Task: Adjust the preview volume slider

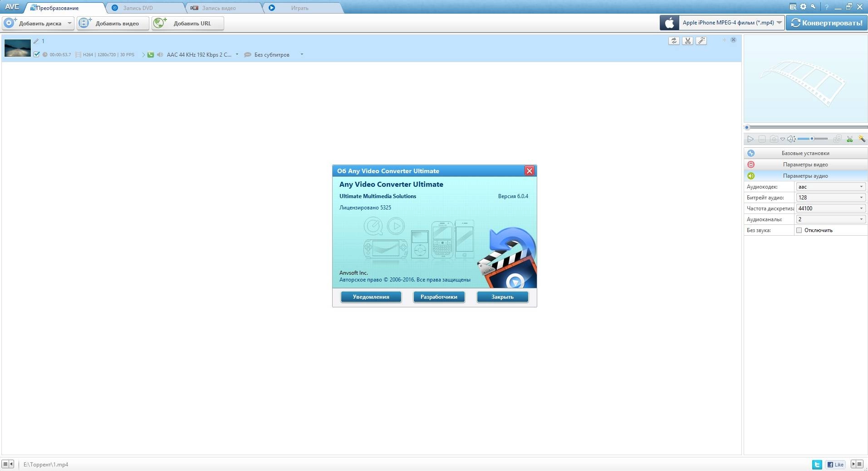Action: (x=812, y=139)
